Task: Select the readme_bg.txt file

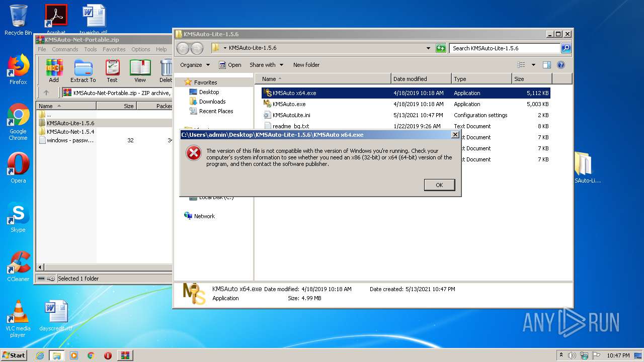Action: pos(406,126)
